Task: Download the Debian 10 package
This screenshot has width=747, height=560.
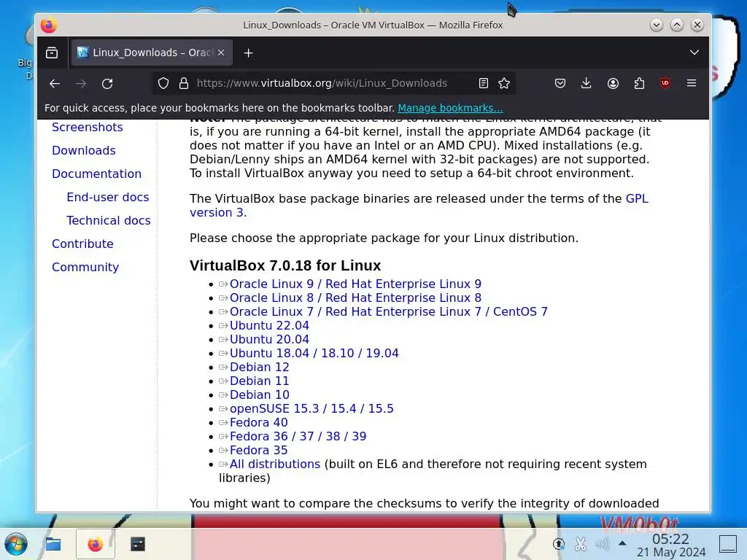Action: coord(259,394)
